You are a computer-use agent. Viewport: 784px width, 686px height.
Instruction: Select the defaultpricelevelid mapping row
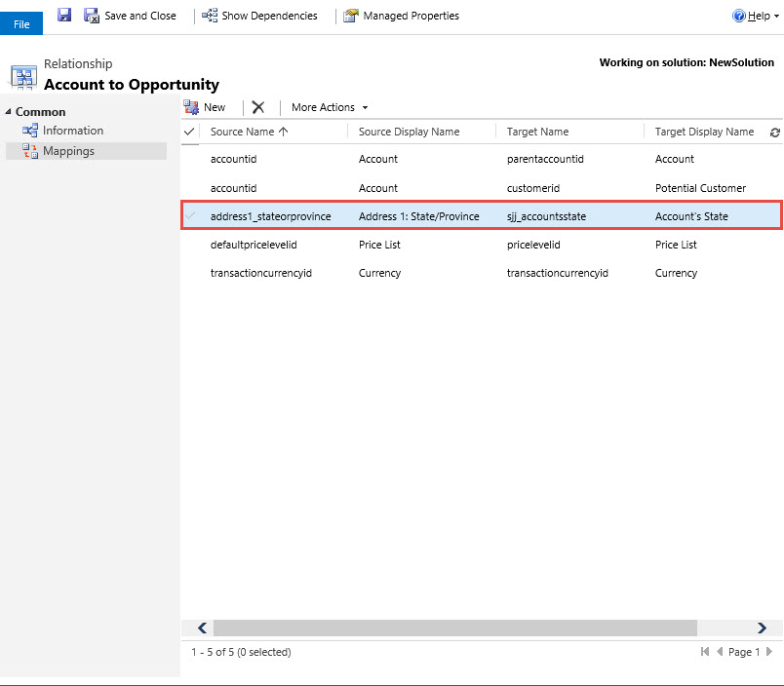tap(254, 245)
